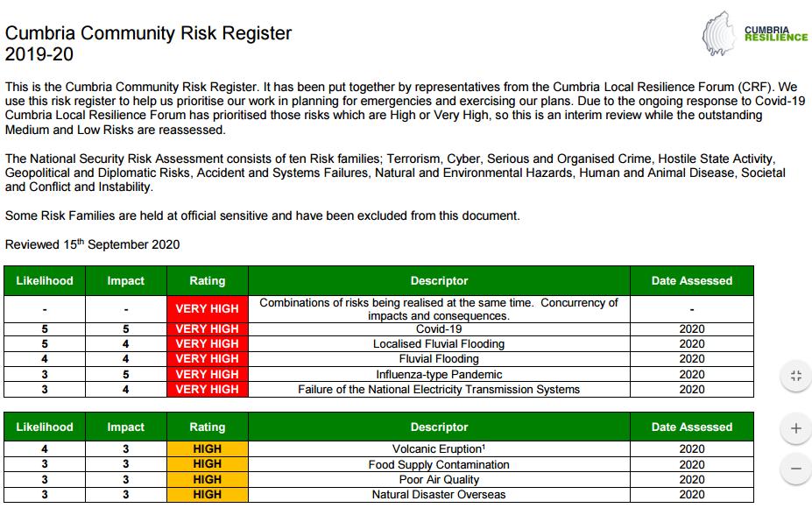812x508 pixels.
Task: Click the Food Supply Contamination descriptor
Action: [x=439, y=465]
